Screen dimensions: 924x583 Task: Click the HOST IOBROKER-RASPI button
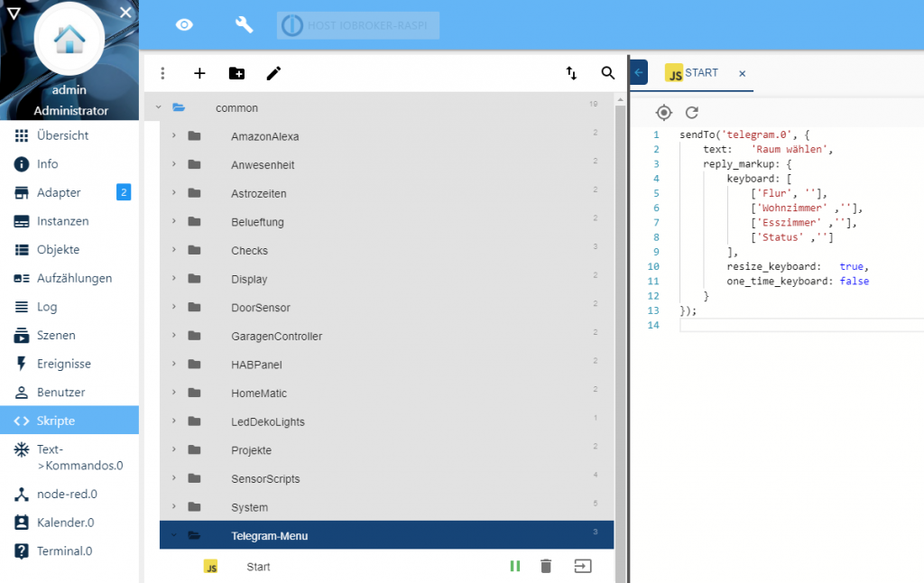pos(358,25)
